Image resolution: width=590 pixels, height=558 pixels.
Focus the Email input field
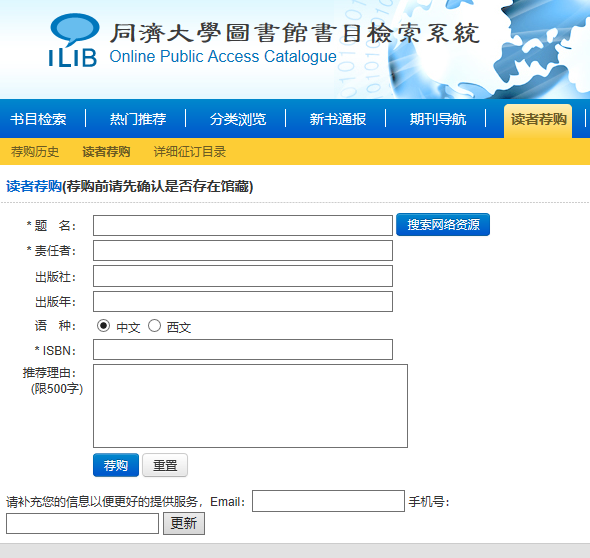pos(328,501)
